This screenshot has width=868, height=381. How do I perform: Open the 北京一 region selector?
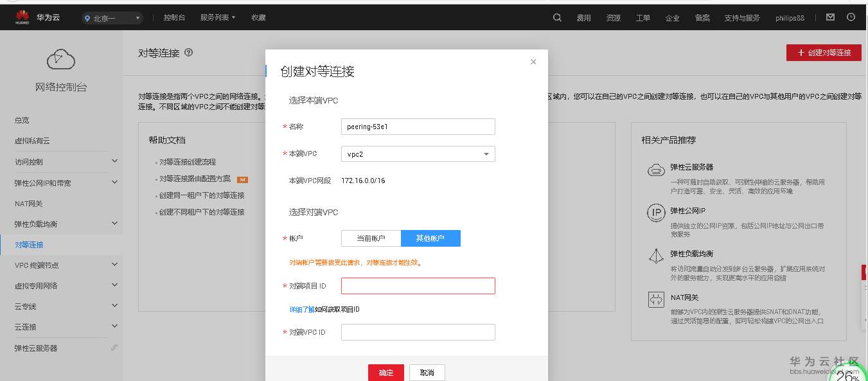(x=111, y=17)
